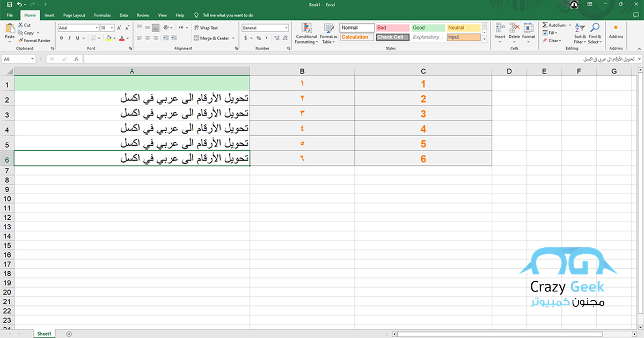The width and height of the screenshot is (644, 338).
Task: Toggle bold formatting
Action: pos(62,38)
